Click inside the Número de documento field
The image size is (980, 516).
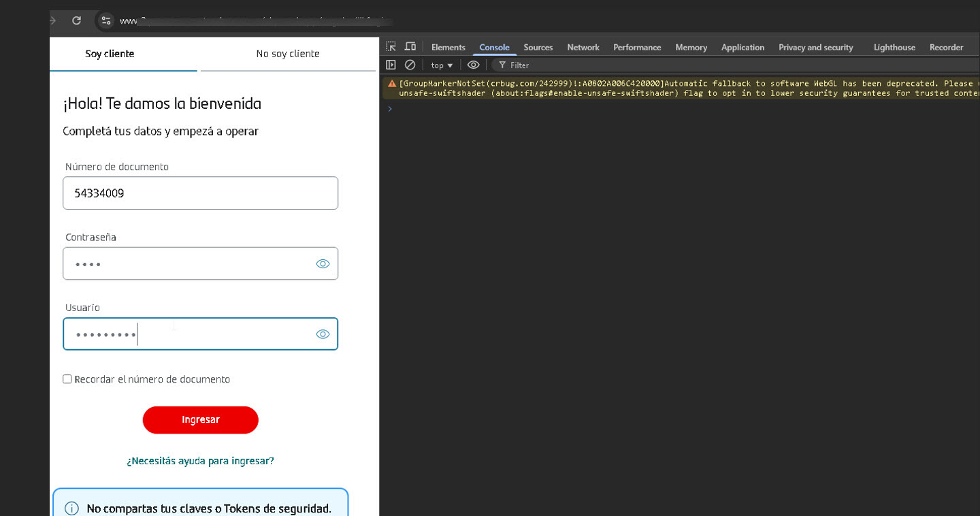(x=200, y=193)
